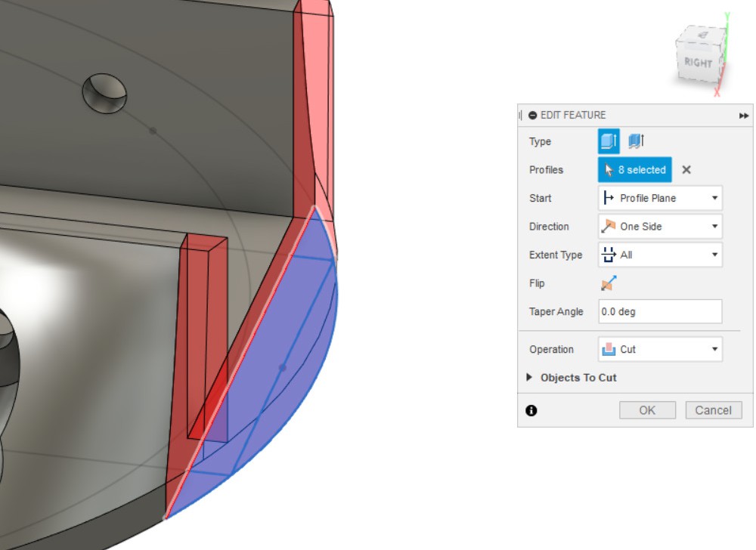Open the Extent Type dropdown showing All

pyautogui.click(x=660, y=255)
